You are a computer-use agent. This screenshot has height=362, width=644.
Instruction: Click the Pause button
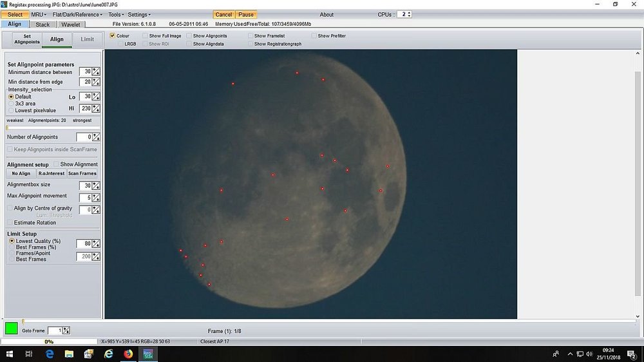246,14
